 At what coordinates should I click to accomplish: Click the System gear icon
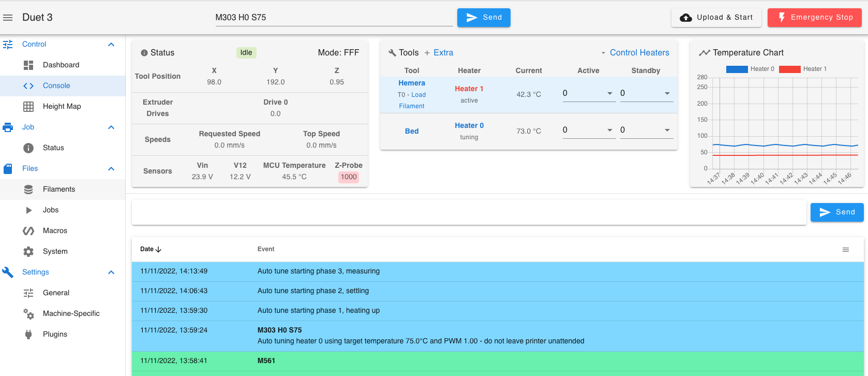[28, 252]
